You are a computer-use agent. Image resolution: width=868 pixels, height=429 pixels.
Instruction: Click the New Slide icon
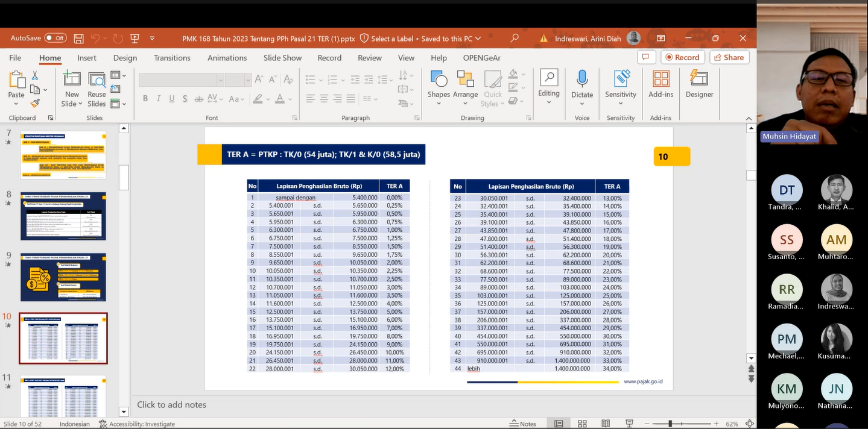pos(72,80)
